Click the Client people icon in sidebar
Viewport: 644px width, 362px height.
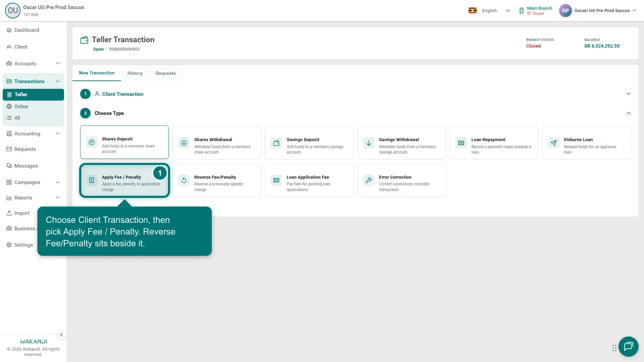coord(9,47)
